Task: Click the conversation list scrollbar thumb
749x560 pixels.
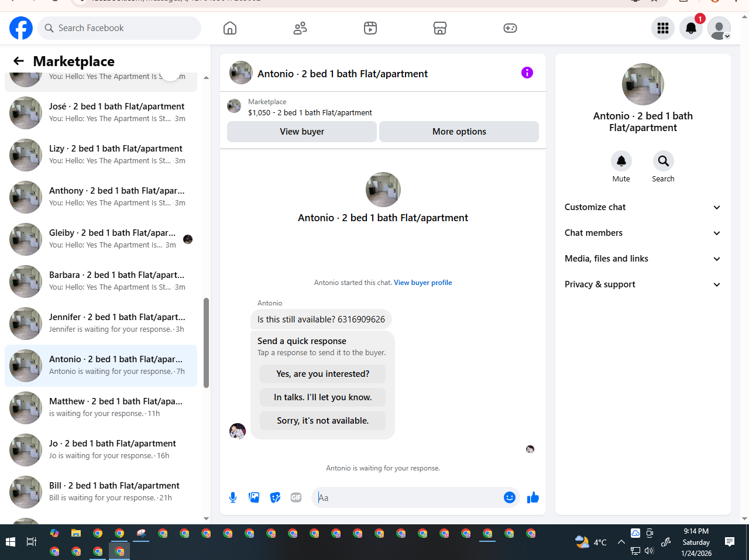Action: coord(206,343)
